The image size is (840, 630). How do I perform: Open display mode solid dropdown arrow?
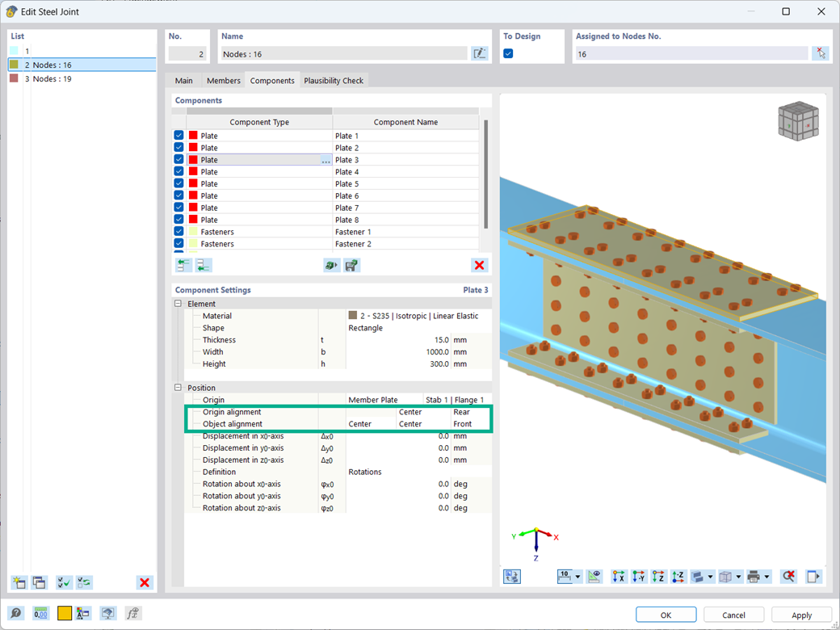[710, 577]
